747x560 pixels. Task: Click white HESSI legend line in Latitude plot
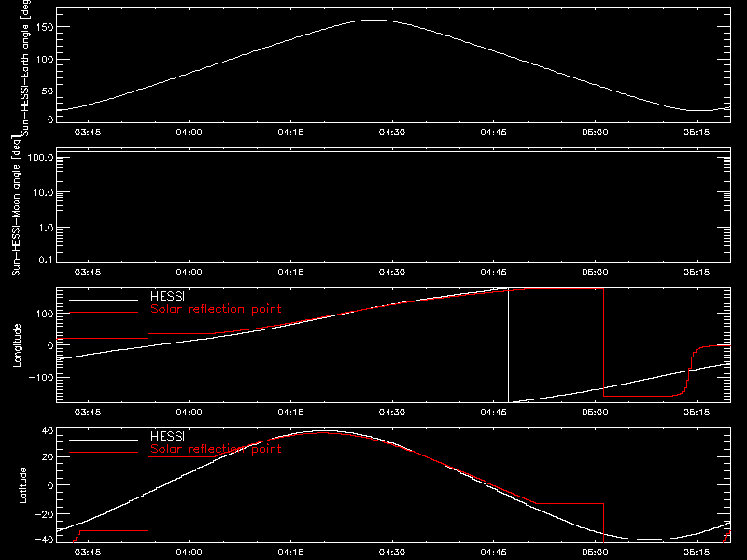tap(104, 440)
